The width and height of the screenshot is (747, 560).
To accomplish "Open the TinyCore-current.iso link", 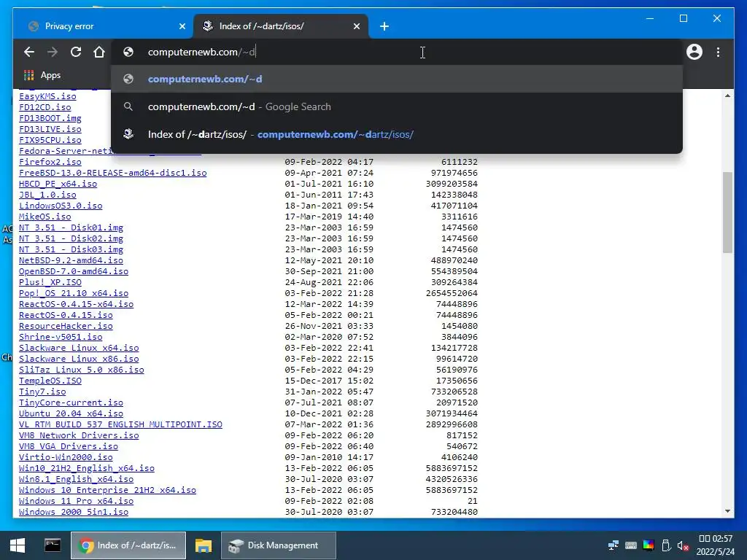I will point(71,402).
